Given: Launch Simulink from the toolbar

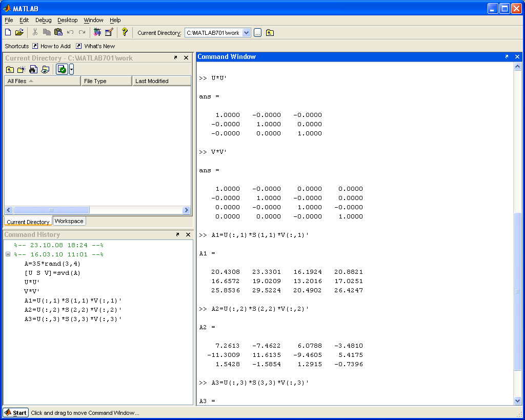Looking at the screenshot, I should pyautogui.click(x=97, y=32).
